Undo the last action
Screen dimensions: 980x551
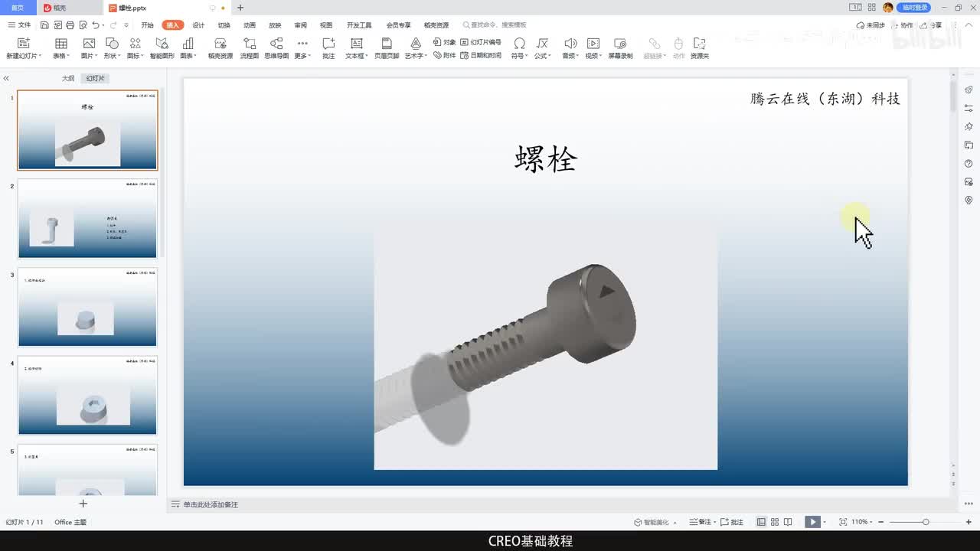[95, 25]
